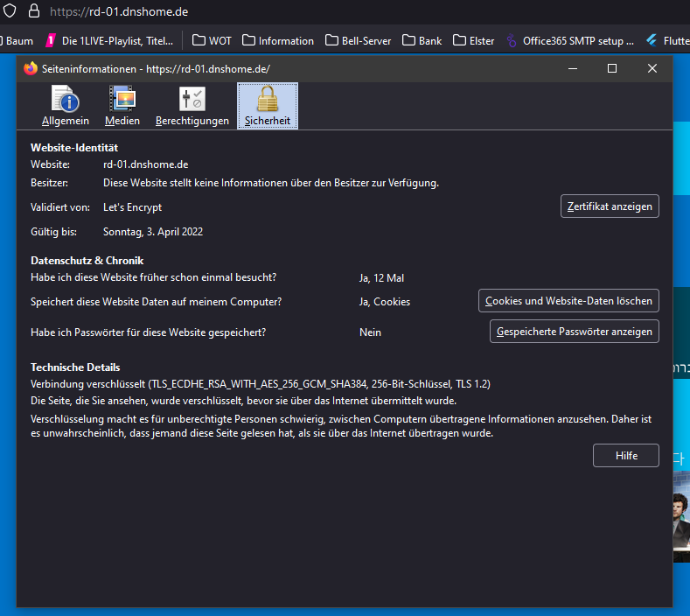Maximize the Seiteninformationen window

click(x=612, y=68)
